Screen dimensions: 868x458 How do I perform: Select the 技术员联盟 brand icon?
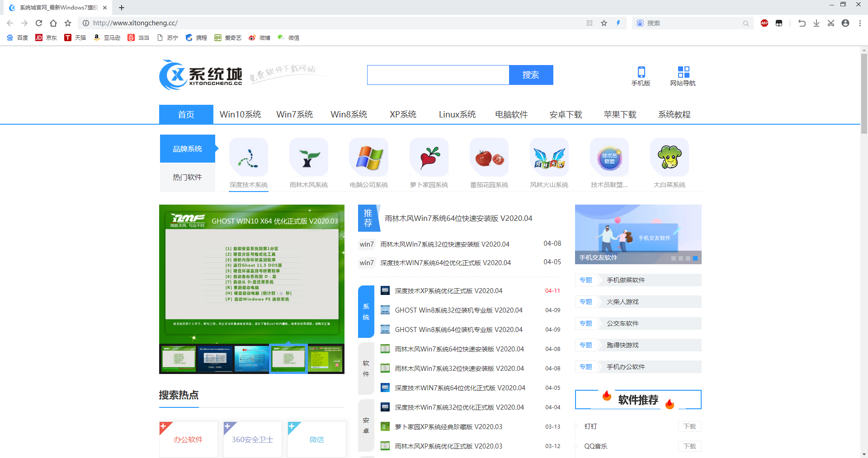pos(609,157)
